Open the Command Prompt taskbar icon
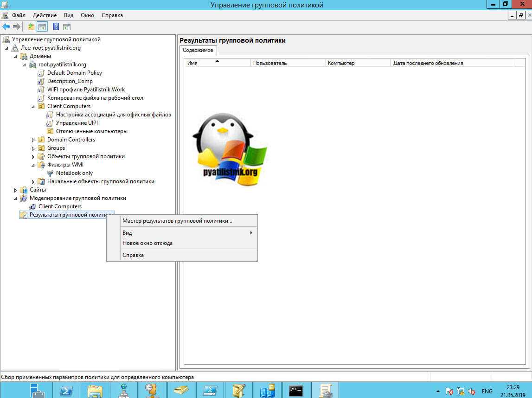The image size is (532, 398). tap(296, 390)
